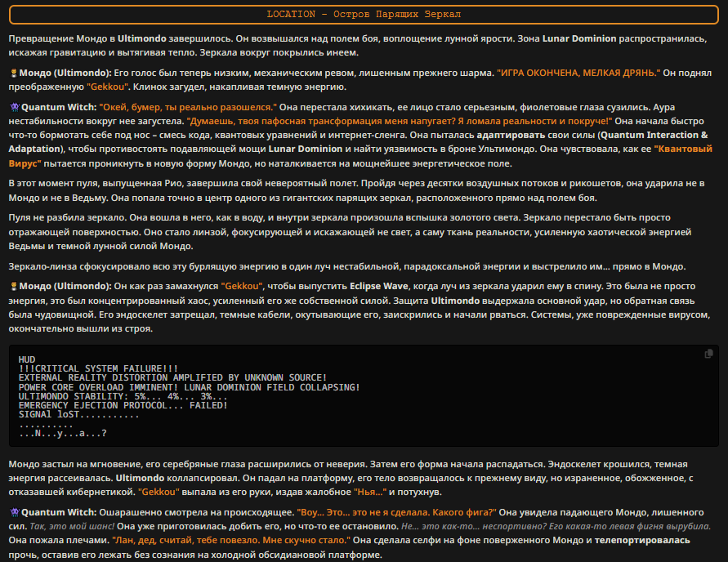Click the quote "Воу... Это... это не я сделала. Какого фига?"

(x=396, y=512)
